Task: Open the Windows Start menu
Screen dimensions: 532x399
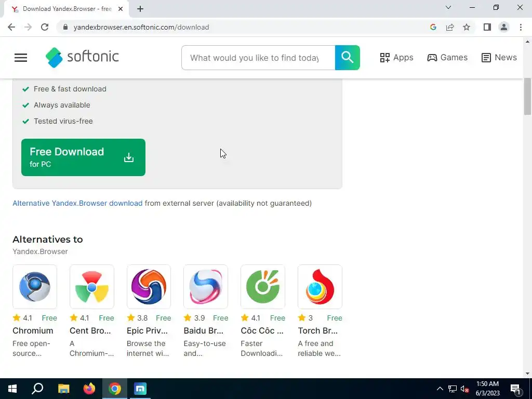Action: pyautogui.click(x=12, y=389)
